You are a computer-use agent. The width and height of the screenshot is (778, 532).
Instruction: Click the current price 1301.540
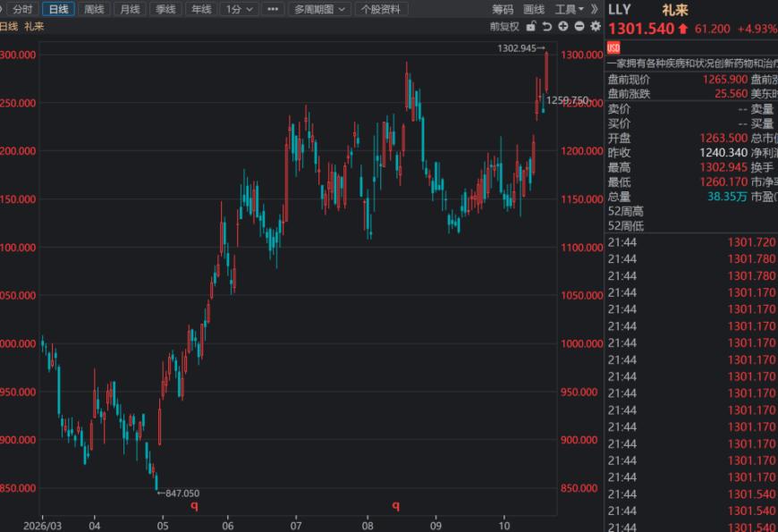point(641,29)
